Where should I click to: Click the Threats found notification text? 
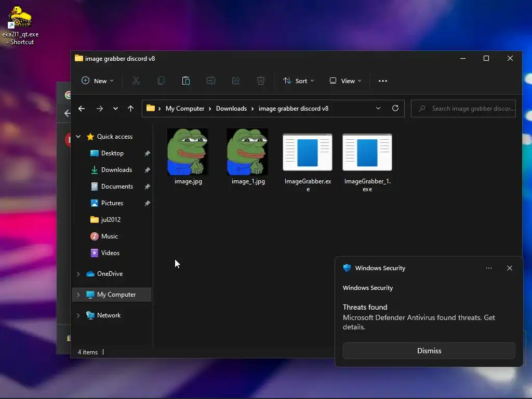pos(365,307)
